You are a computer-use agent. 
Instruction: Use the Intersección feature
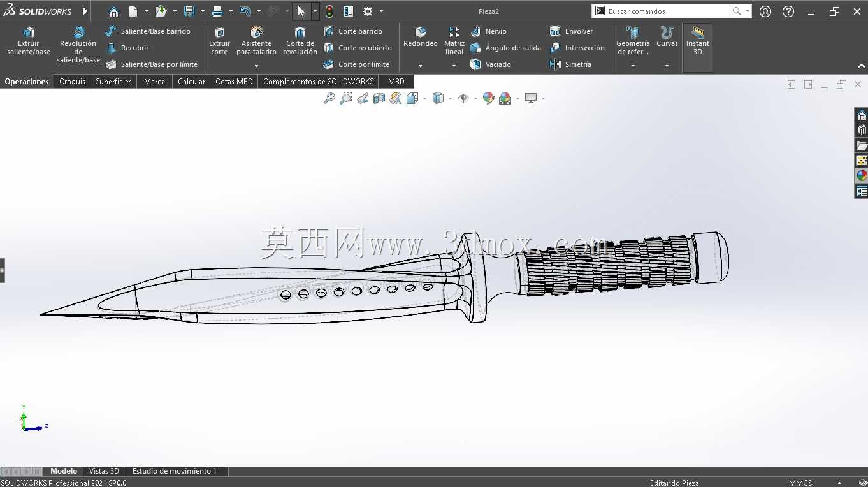pos(577,48)
